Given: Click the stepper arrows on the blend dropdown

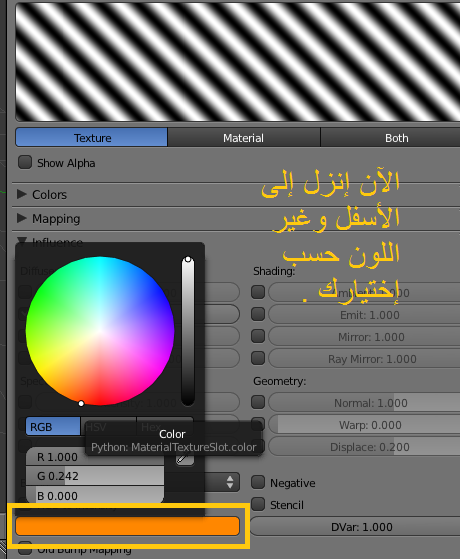Looking at the screenshot, I should (230, 482).
